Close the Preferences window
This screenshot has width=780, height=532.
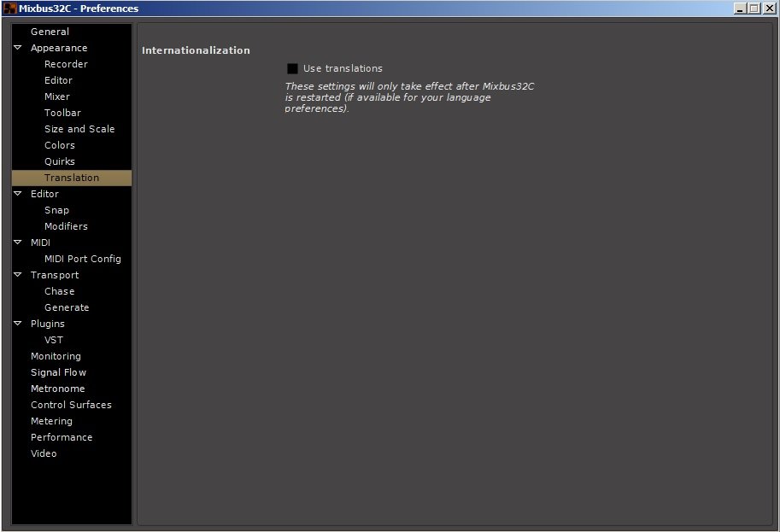pos(769,9)
